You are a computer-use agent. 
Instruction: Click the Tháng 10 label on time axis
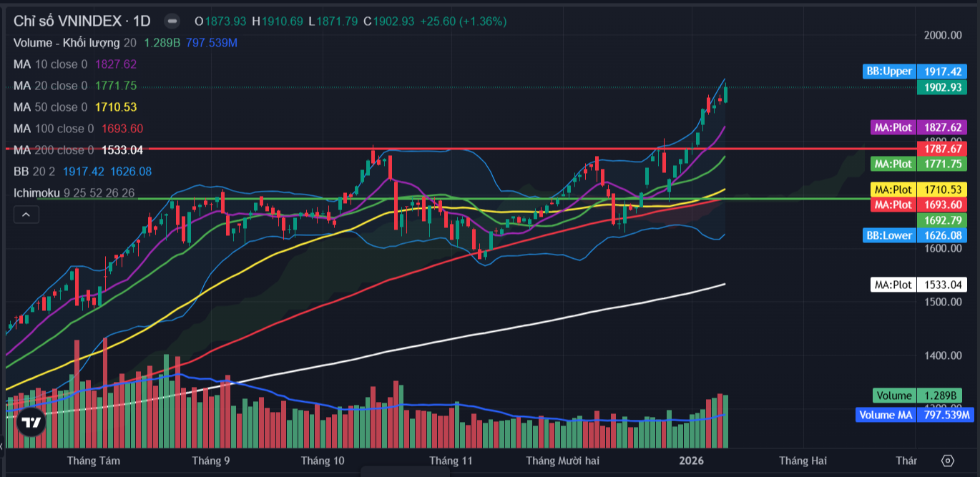pyautogui.click(x=323, y=461)
